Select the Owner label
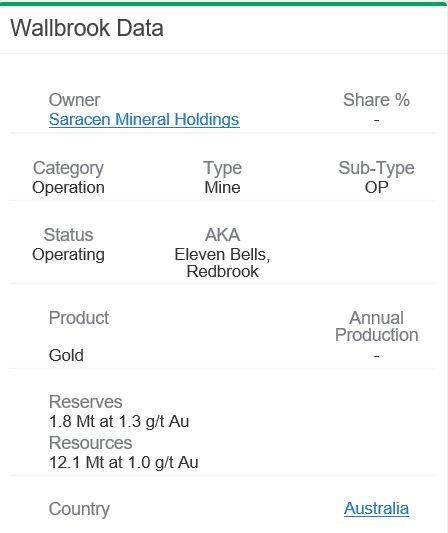 (74, 100)
